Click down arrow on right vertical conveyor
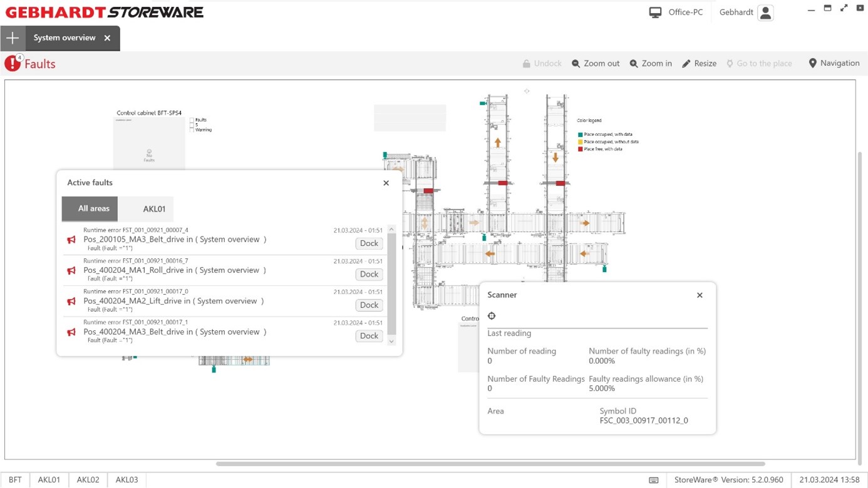This screenshot has height=488, width=868. (x=555, y=157)
